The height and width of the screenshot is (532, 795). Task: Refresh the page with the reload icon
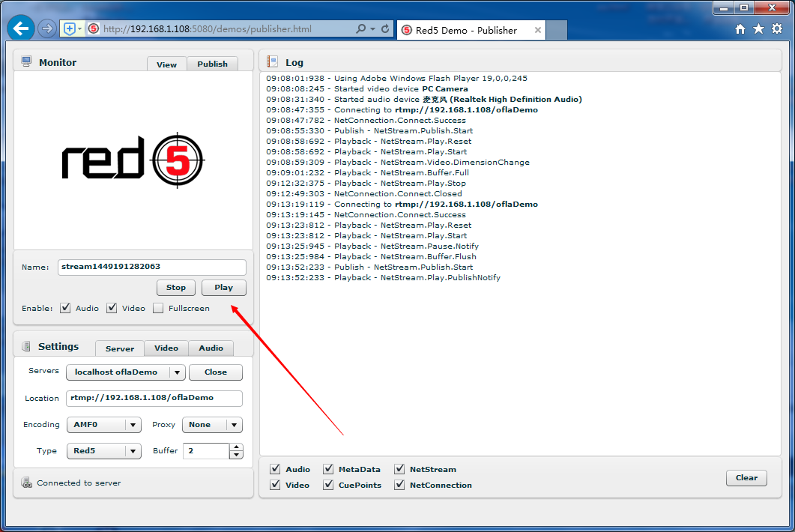[385, 29]
